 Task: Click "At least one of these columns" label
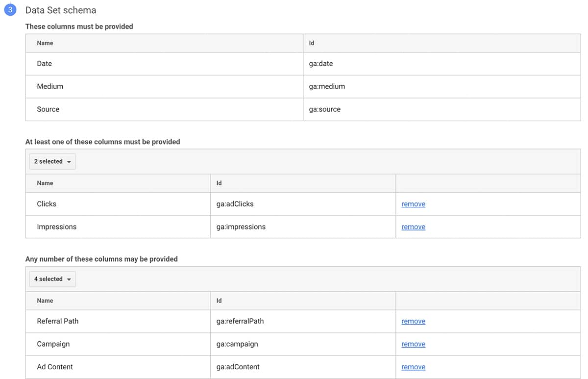pos(103,142)
